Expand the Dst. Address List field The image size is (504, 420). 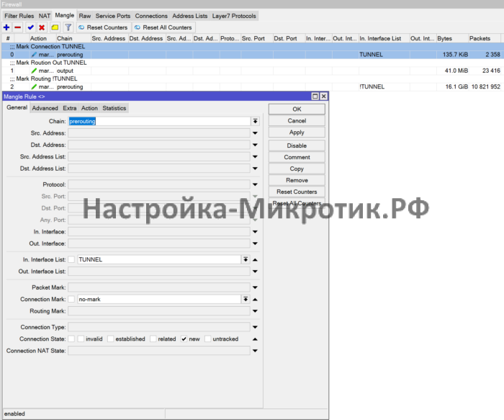click(x=255, y=169)
